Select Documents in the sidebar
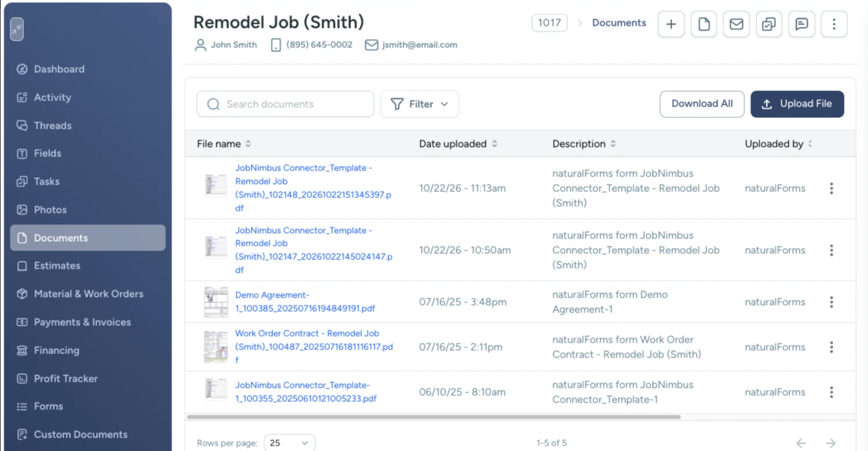Screen dimensions: 868x451 pos(88,238)
